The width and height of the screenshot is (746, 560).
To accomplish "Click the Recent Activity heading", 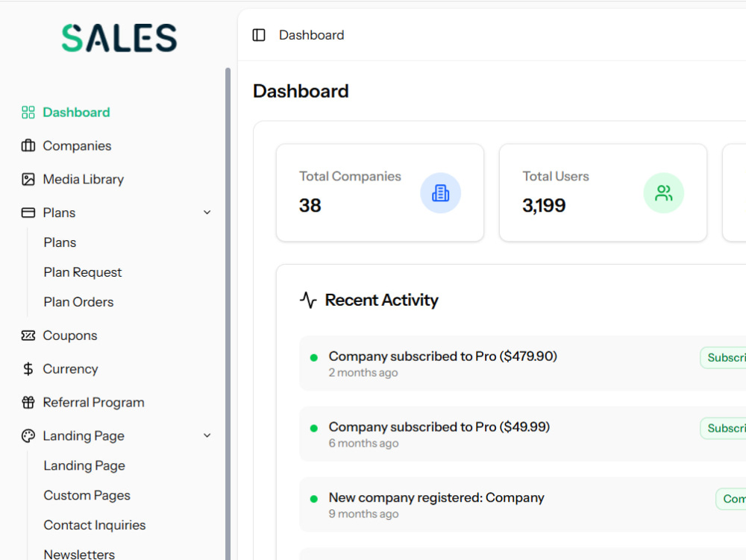I will 381,300.
